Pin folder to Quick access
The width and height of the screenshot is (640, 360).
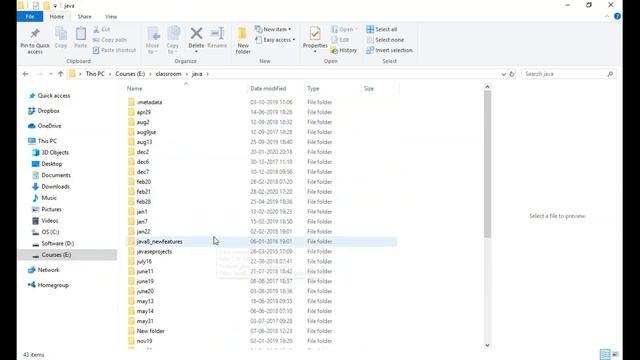[35, 40]
